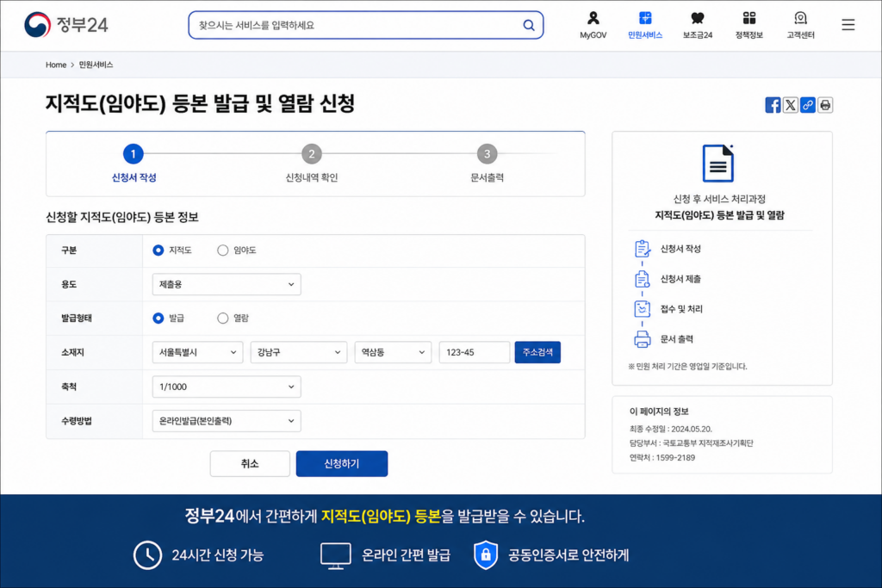Open 서울특별시 city dropdown
This screenshot has height=588, width=882.
[x=197, y=352]
